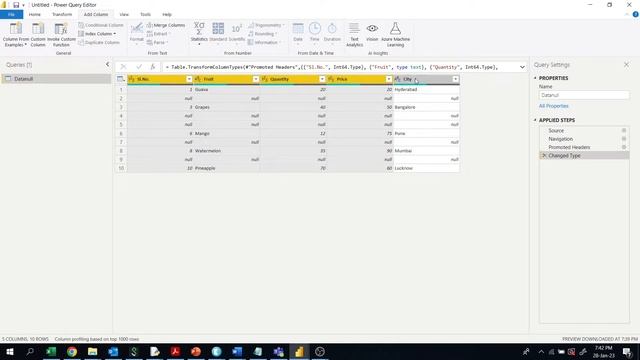Screen dimensions: 640x360
Task: Open the table menu corner icon
Action: coord(121,79)
